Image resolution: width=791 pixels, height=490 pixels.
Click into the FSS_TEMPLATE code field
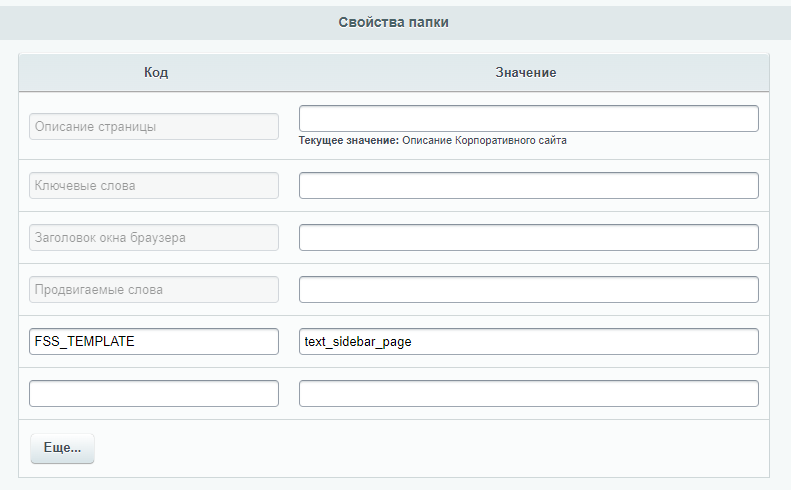tap(154, 342)
